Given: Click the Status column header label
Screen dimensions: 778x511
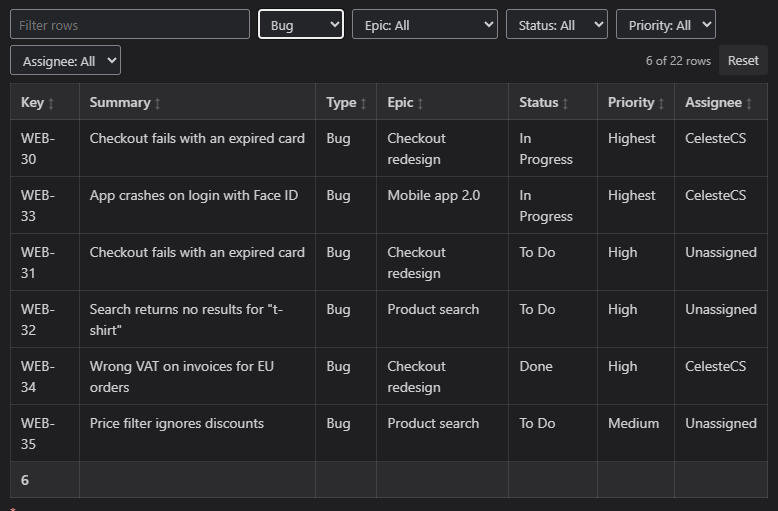Looking at the screenshot, I should tap(539, 102).
